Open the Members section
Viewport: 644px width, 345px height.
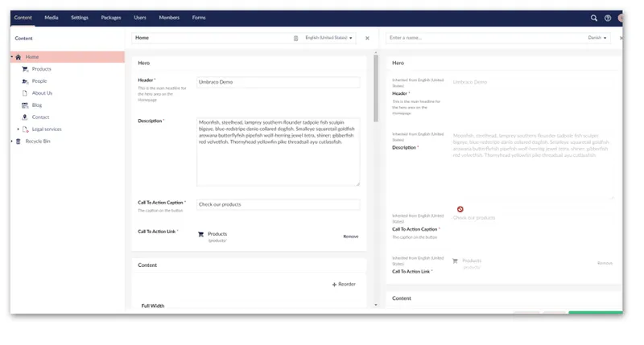[x=169, y=18]
